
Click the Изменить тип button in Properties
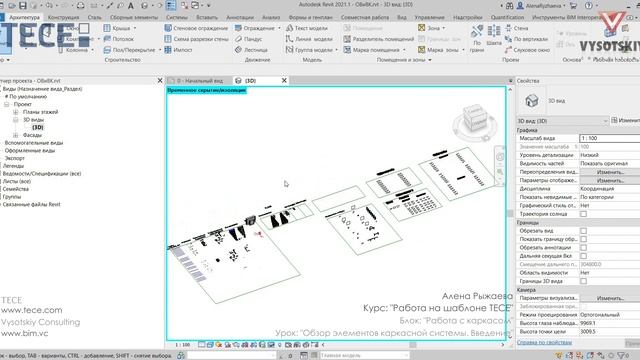(x=625, y=120)
